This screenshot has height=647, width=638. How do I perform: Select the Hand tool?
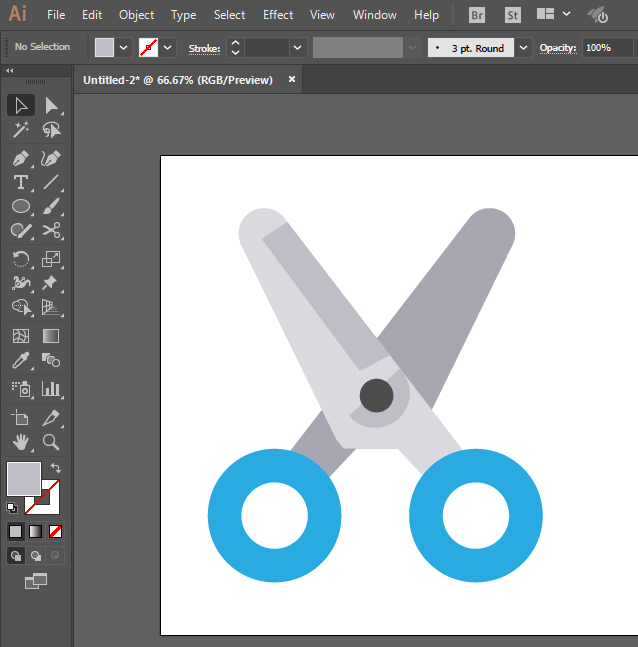[20, 441]
